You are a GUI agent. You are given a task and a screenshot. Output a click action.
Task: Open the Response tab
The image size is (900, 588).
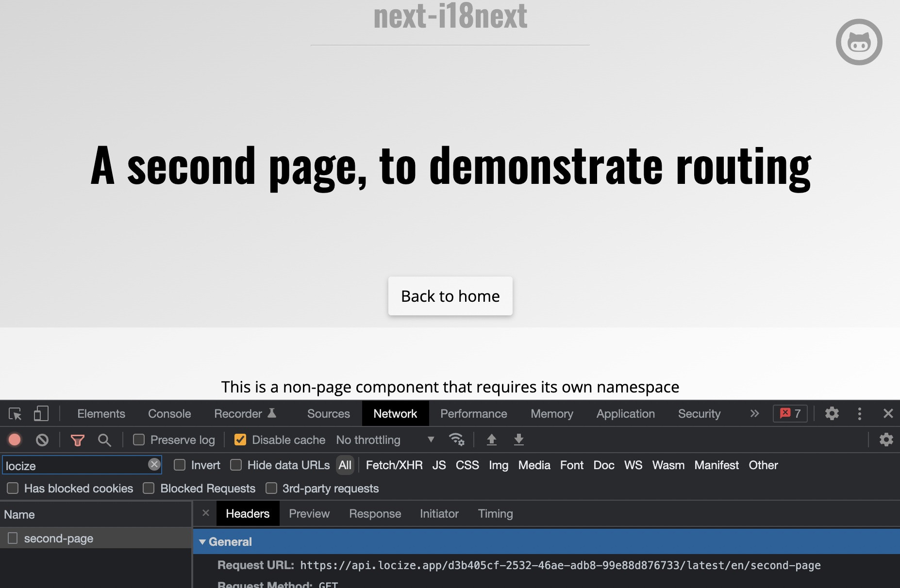375,514
